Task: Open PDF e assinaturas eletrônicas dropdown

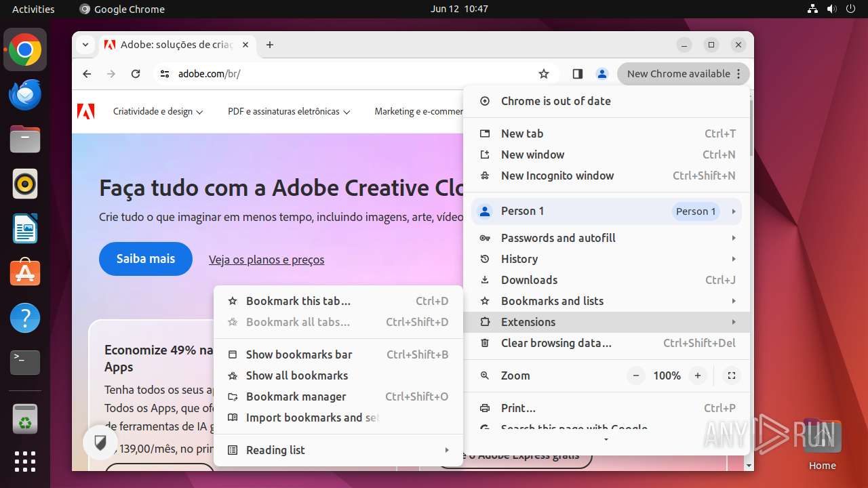Action: 289,112
